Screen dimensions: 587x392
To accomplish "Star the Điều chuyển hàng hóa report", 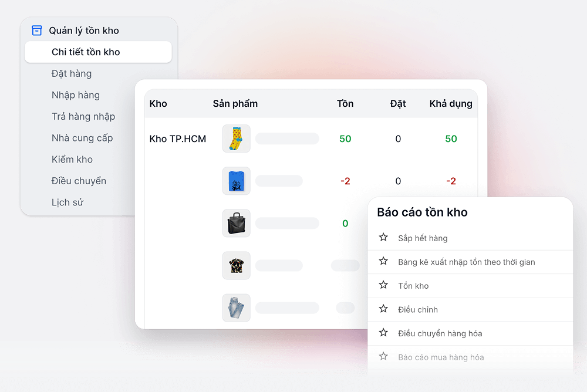I will [383, 333].
